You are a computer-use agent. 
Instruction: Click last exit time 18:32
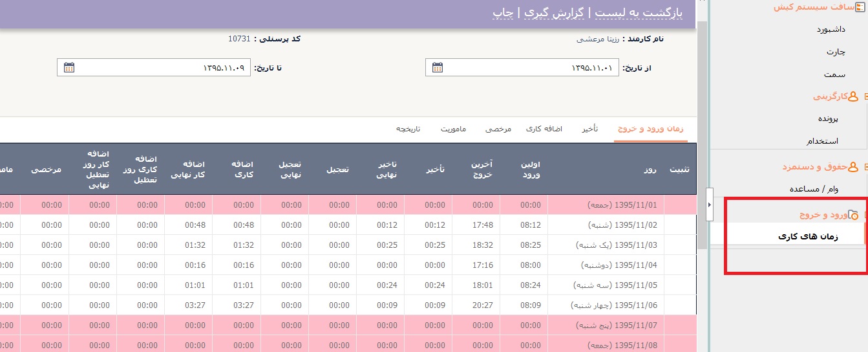click(483, 245)
